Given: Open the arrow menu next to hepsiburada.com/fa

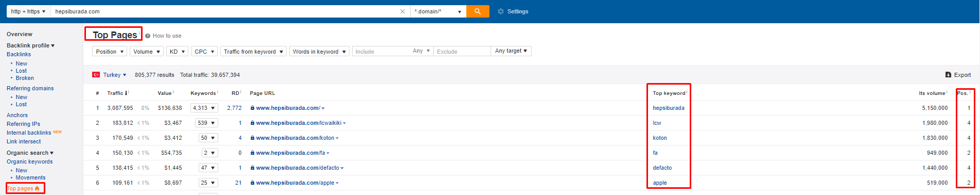Looking at the screenshot, I should (x=328, y=153).
